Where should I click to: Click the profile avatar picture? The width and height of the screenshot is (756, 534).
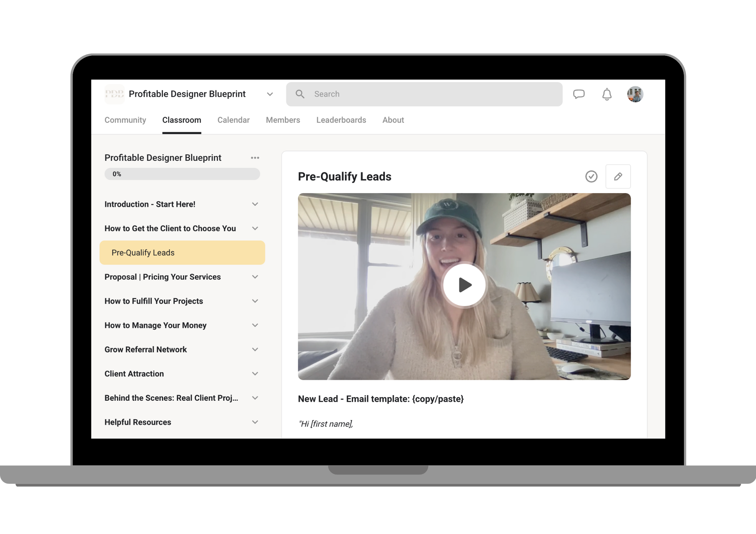click(635, 94)
